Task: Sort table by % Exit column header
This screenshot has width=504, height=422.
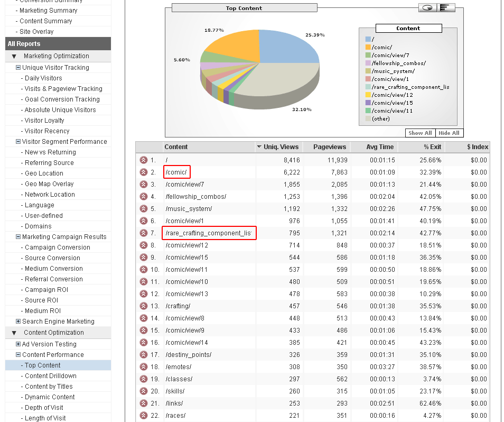Action: [432, 147]
